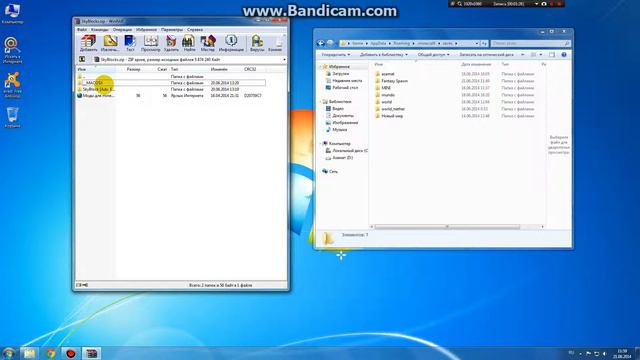Select Избранное in Explorer navigation pane
This screenshot has height=360, width=640.
[339, 67]
